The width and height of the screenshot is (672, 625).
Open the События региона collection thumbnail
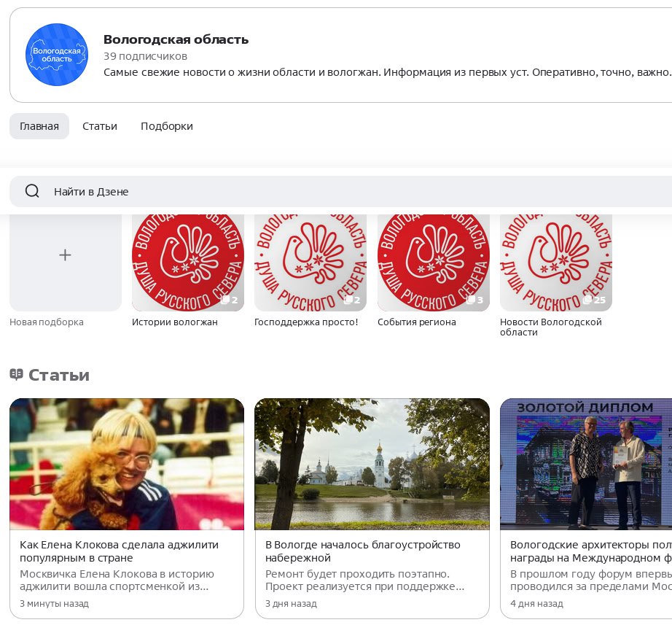(x=433, y=263)
